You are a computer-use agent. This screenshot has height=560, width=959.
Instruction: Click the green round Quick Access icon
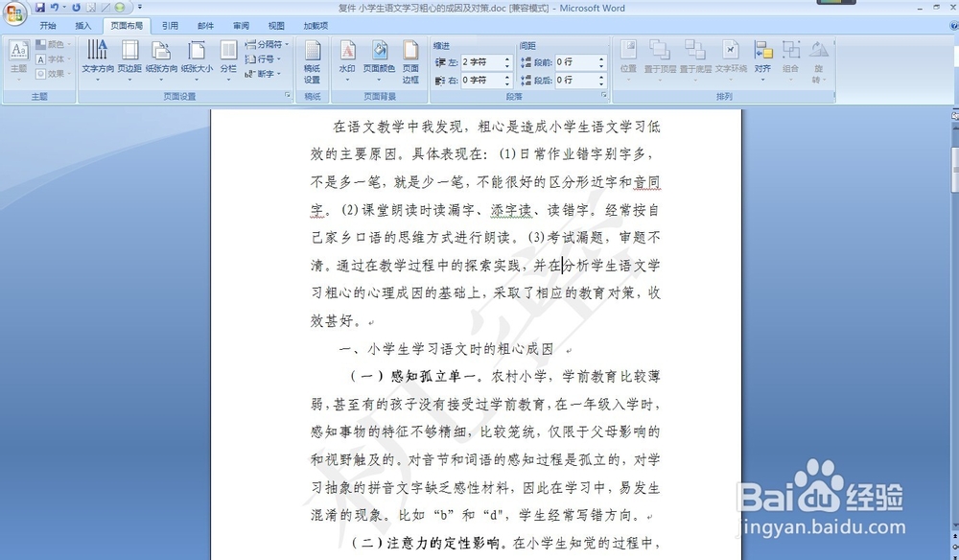coord(120,8)
